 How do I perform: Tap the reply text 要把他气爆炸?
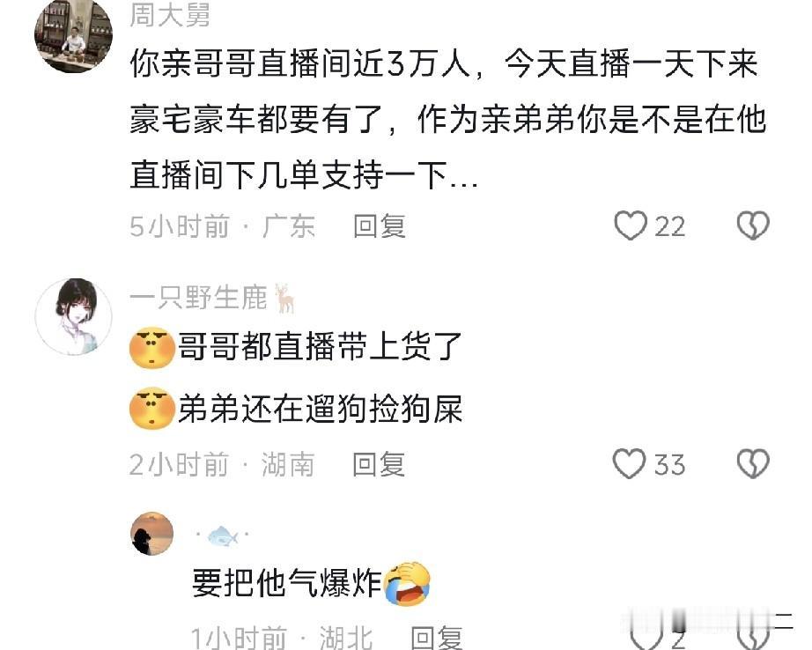(287, 583)
